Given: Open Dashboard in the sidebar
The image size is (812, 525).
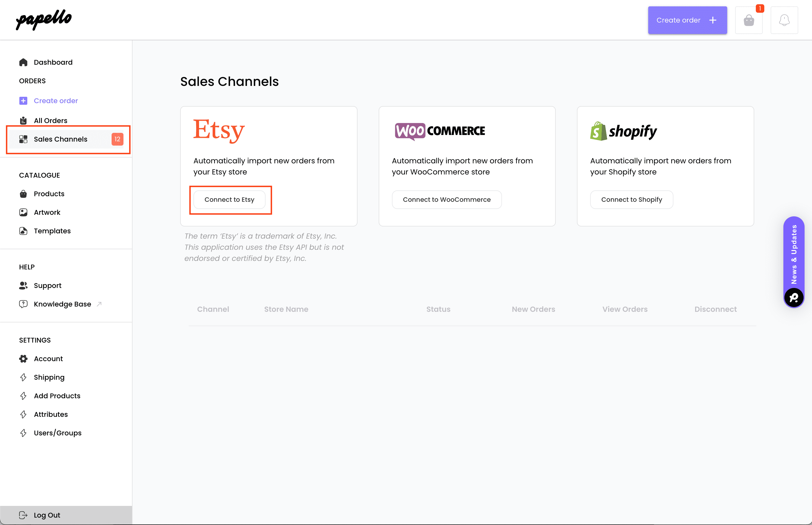Looking at the screenshot, I should pyautogui.click(x=53, y=62).
